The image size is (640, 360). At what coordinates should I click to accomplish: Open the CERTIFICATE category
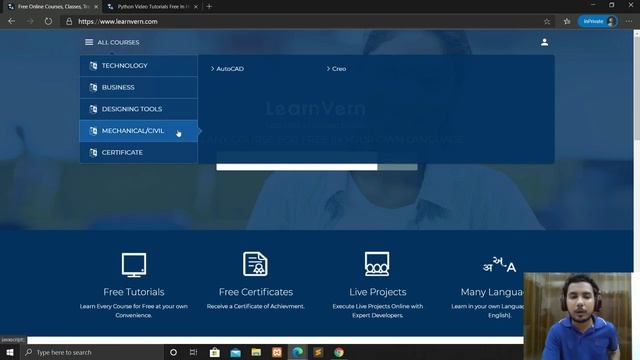pos(139,152)
